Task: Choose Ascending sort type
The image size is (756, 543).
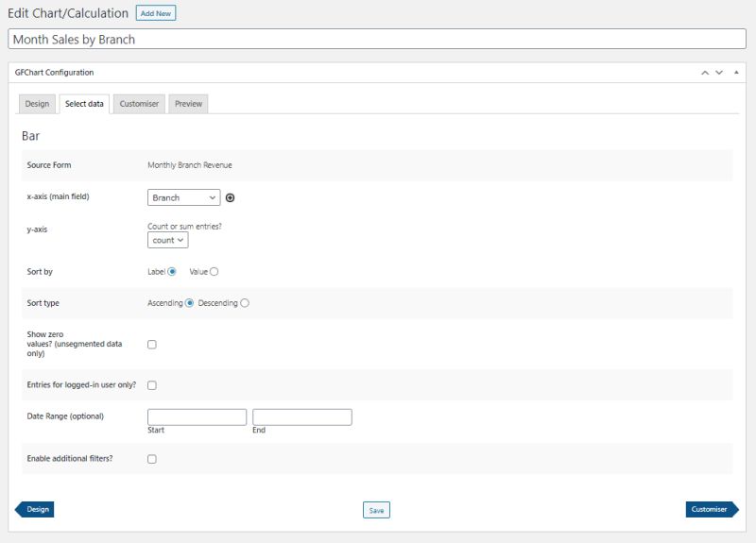Action: (189, 303)
